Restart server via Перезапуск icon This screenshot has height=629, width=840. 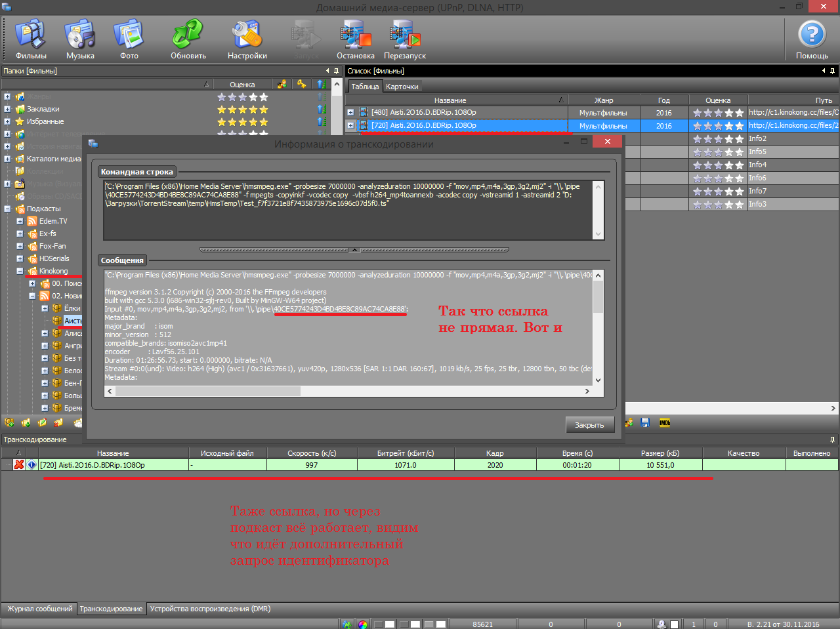point(405,39)
